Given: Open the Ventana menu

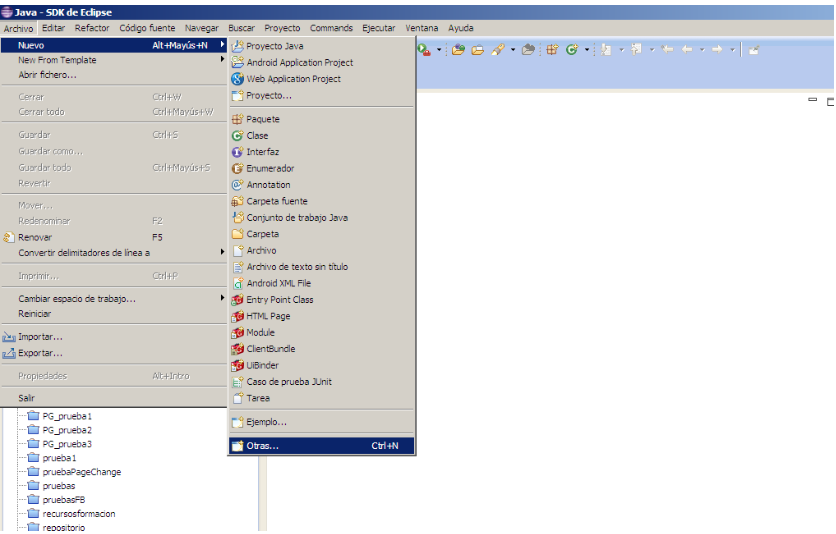Looking at the screenshot, I should click(x=421, y=28).
